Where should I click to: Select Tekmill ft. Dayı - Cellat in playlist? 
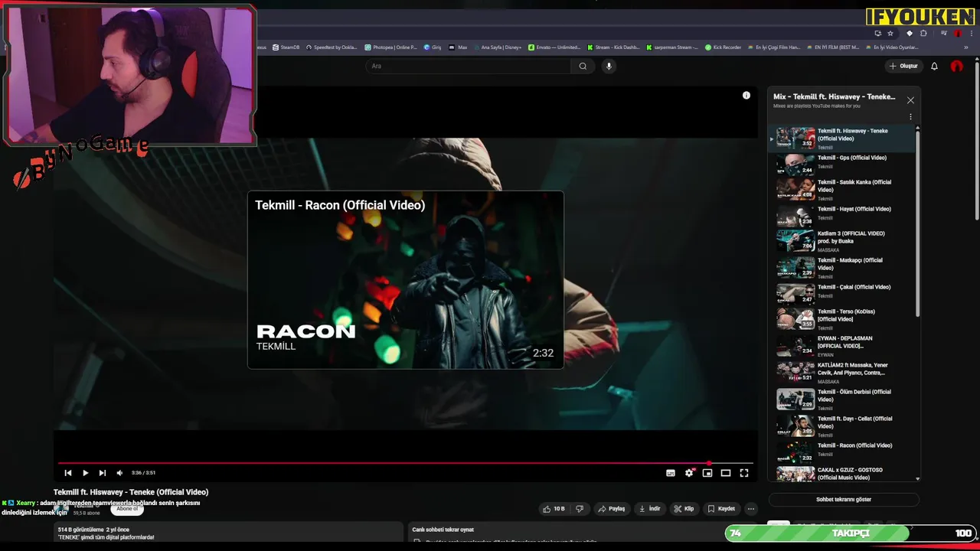[x=842, y=426]
